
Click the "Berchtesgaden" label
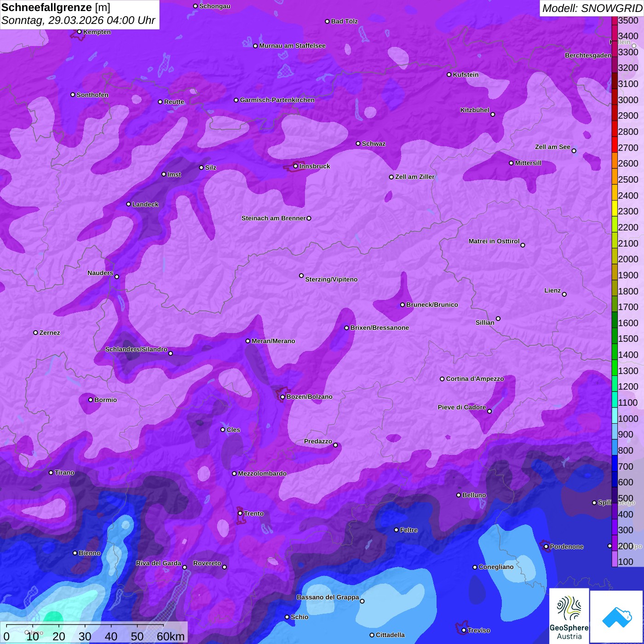588,55
